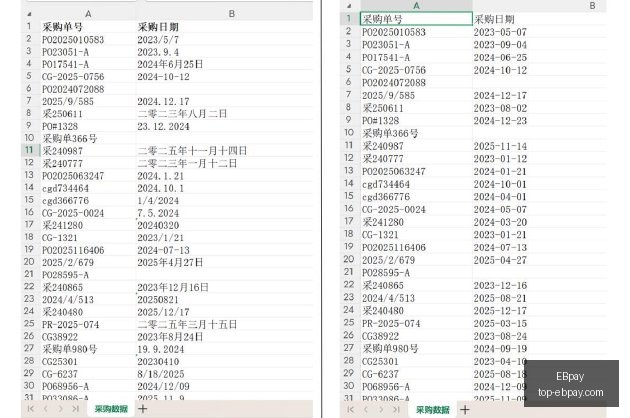Screen dimensions: 630x418
Task: Select right sheet cell 2024-12-23
Action: pos(540,120)
